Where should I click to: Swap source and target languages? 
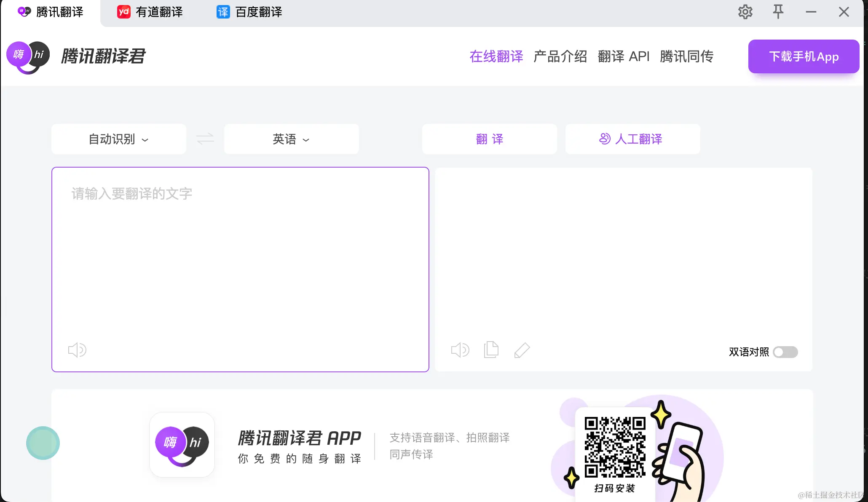[x=205, y=139]
